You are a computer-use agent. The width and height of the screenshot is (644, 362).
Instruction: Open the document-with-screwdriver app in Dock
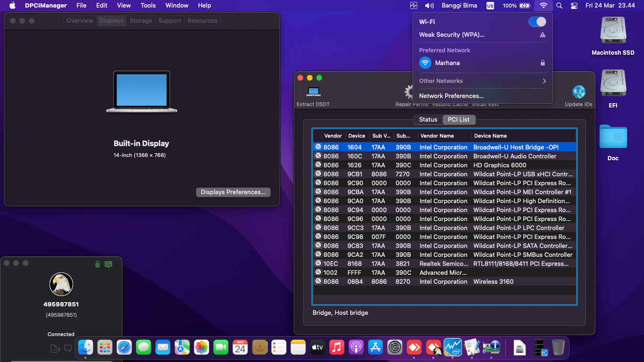471,347
